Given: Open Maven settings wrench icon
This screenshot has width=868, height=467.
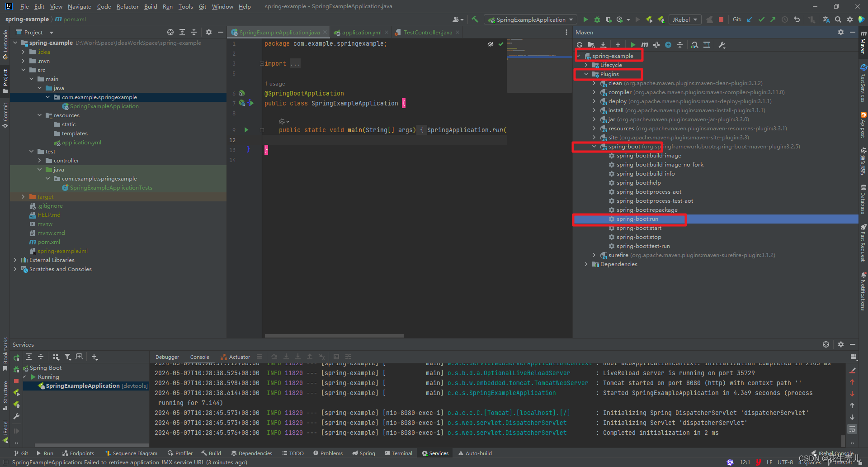Looking at the screenshot, I should (722, 45).
